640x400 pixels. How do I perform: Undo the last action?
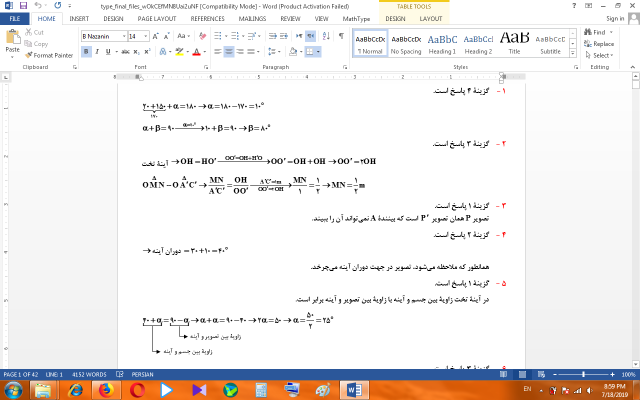38,6
